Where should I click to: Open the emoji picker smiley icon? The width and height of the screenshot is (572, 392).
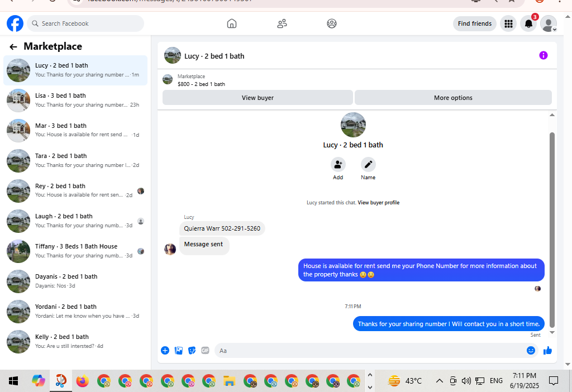(x=531, y=351)
